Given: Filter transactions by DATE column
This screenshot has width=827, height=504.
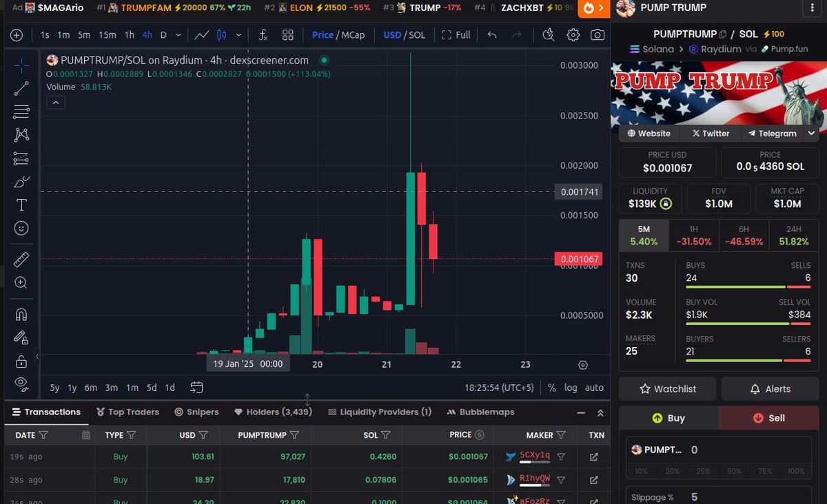Looking at the screenshot, I should tap(43, 435).
